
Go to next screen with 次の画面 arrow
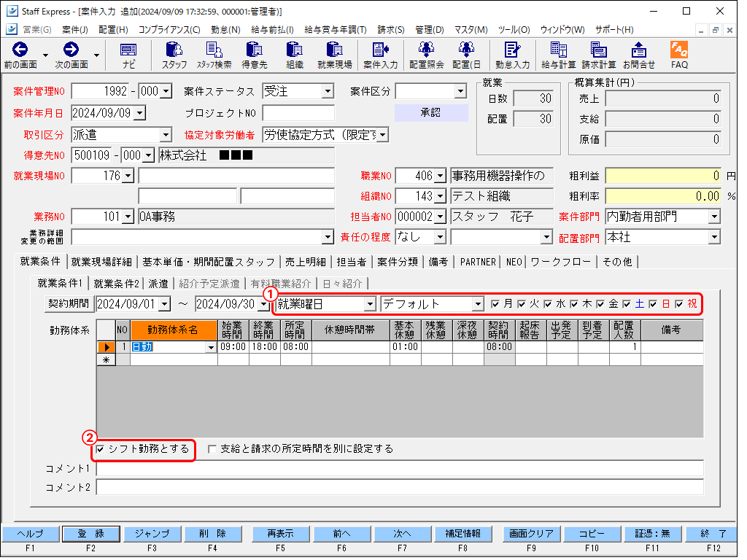click(x=71, y=55)
